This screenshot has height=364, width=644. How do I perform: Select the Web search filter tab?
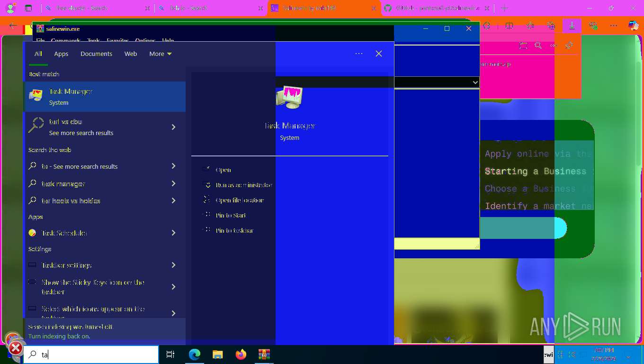coord(131,54)
